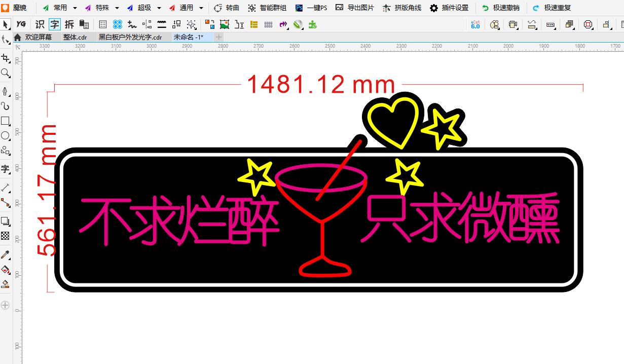Expand the 超级 dropdown arrow

pyautogui.click(x=159, y=8)
